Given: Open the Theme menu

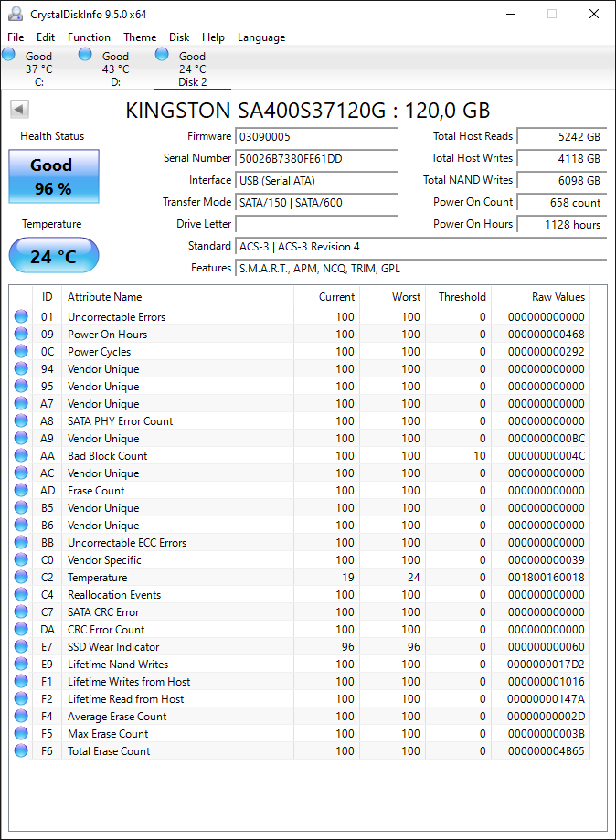Looking at the screenshot, I should tap(140, 37).
